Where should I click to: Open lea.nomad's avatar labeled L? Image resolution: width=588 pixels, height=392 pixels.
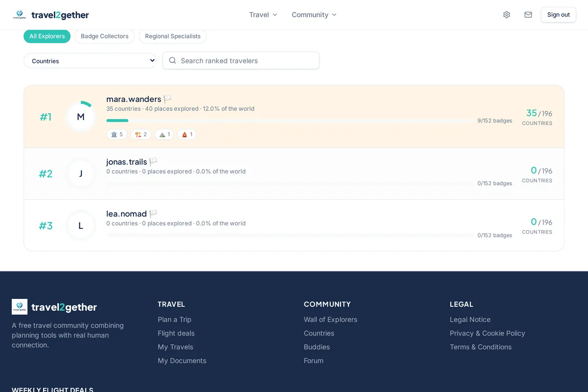[81, 225]
